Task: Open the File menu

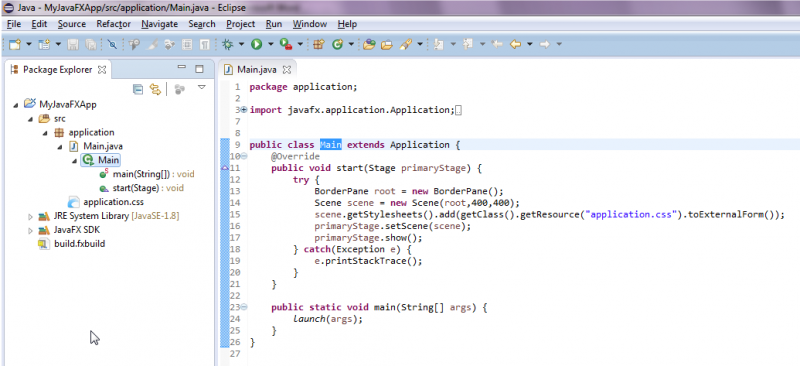Action: coord(14,24)
